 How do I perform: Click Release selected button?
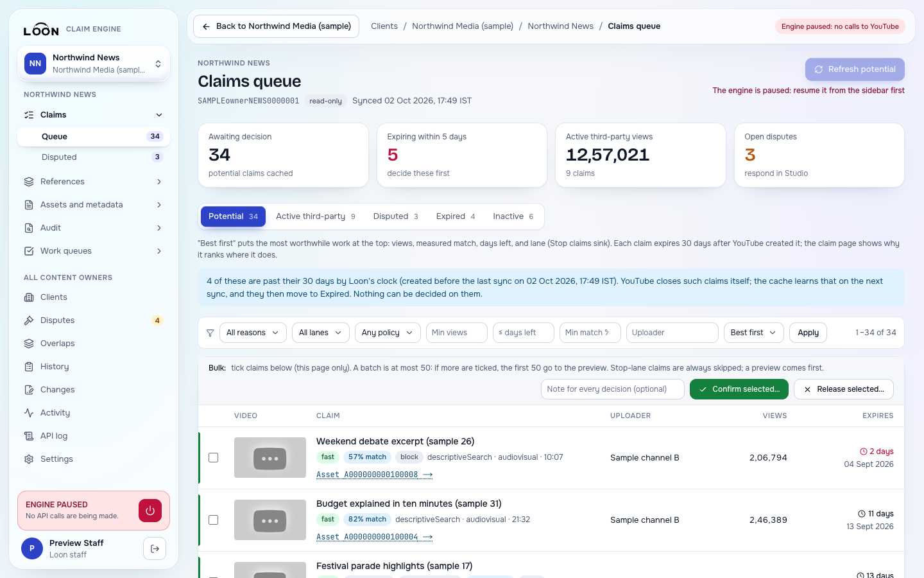pyautogui.click(x=844, y=389)
